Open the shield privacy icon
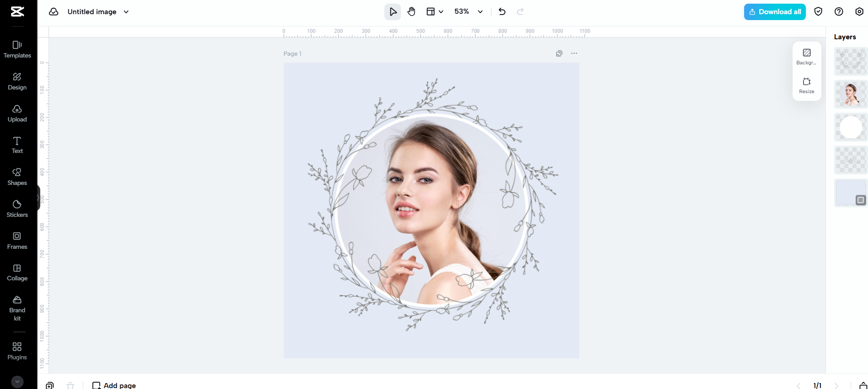This screenshot has height=389, width=868. coord(818,12)
